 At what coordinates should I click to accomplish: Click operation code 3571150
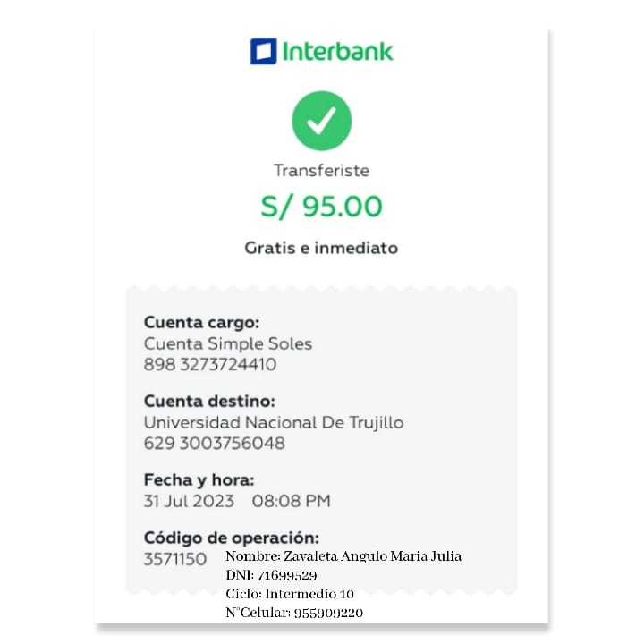175,559
